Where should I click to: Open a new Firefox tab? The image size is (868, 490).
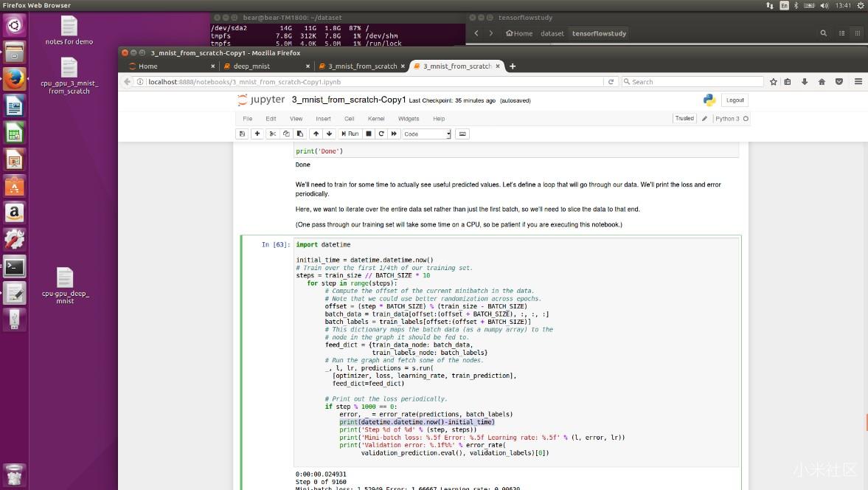[513, 66]
